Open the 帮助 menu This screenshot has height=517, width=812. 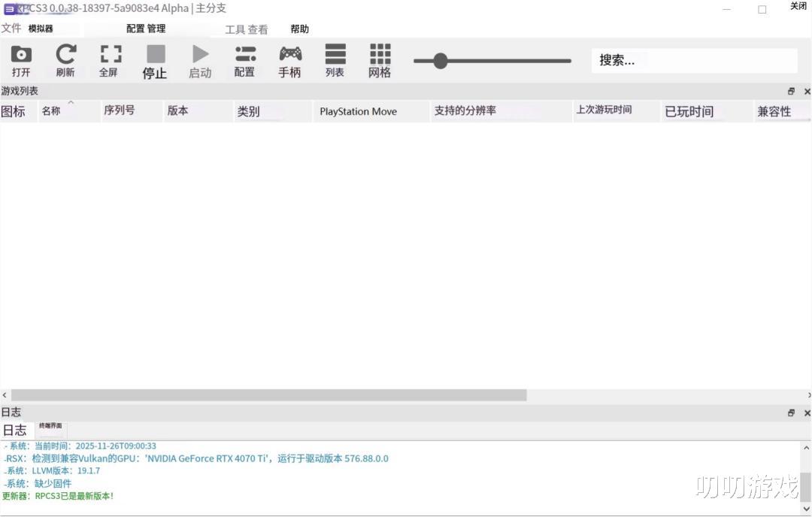click(x=299, y=29)
